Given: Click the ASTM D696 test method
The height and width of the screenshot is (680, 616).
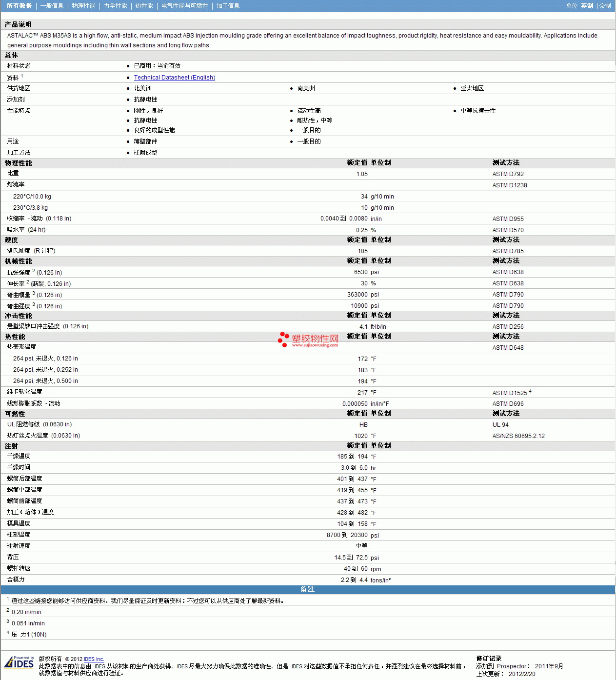Looking at the screenshot, I should (508, 404).
